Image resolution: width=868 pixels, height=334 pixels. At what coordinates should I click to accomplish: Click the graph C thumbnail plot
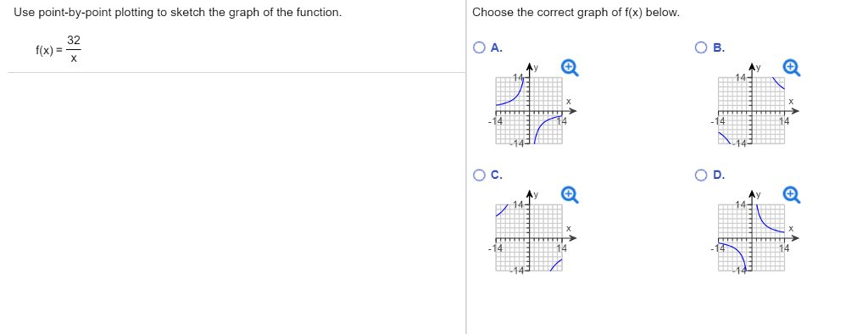click(531, 234)
